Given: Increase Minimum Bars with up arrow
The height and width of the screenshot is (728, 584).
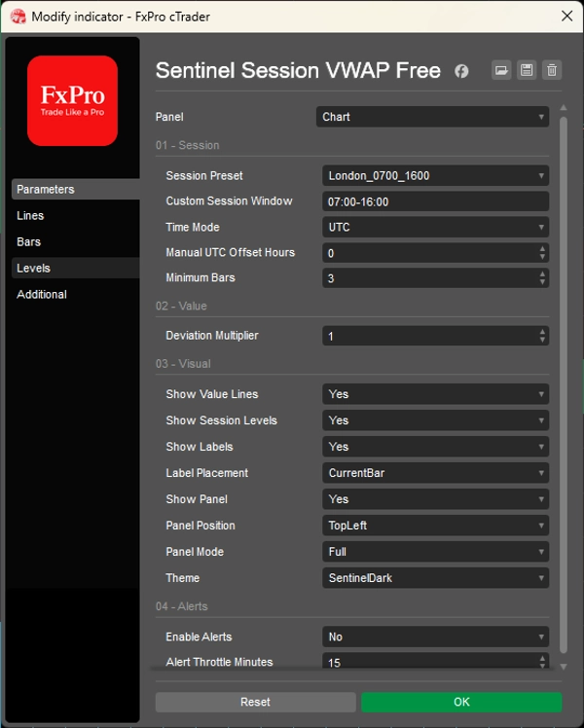Looking at the screenshot, I should tap(542, 274).
